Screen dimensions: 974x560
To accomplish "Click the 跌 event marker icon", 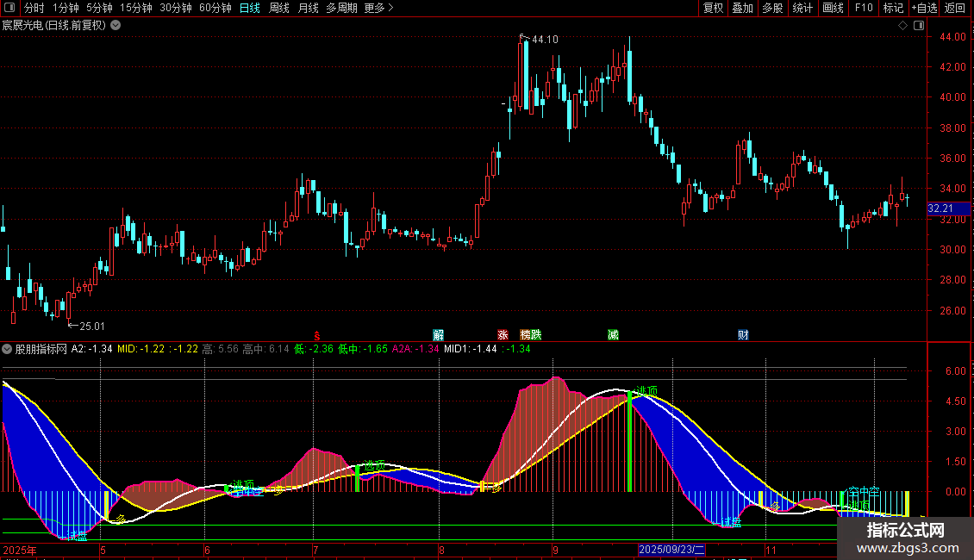I will coord(536,334).
